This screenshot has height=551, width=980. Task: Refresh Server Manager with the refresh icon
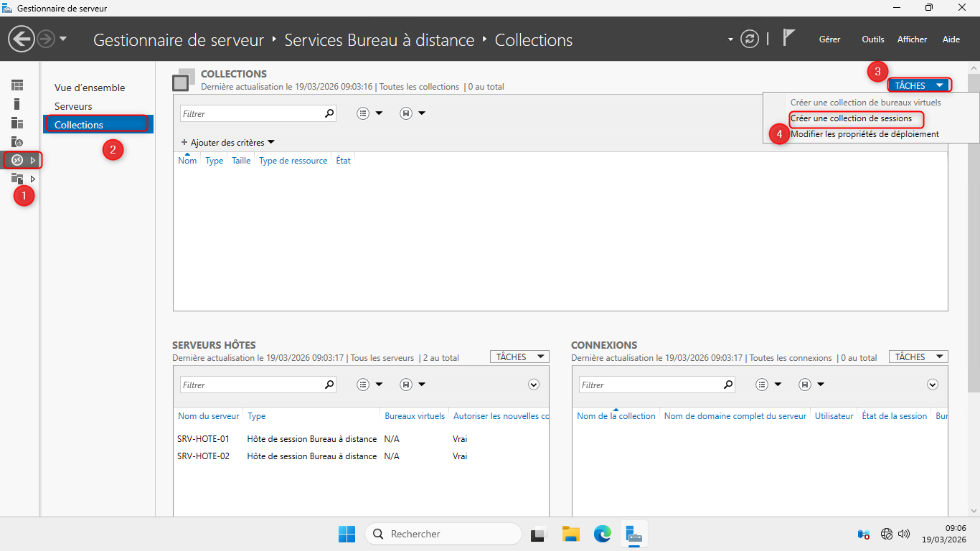[750, 39]
